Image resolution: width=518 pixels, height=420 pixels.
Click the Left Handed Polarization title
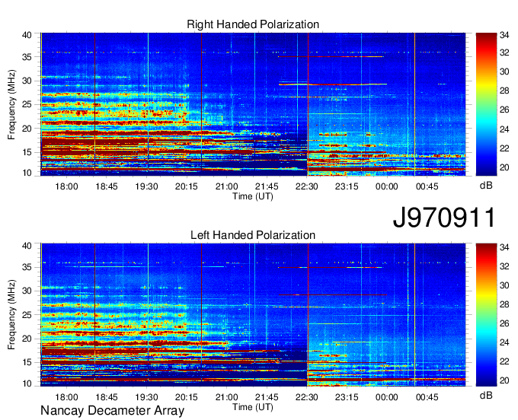coord(253,235)
